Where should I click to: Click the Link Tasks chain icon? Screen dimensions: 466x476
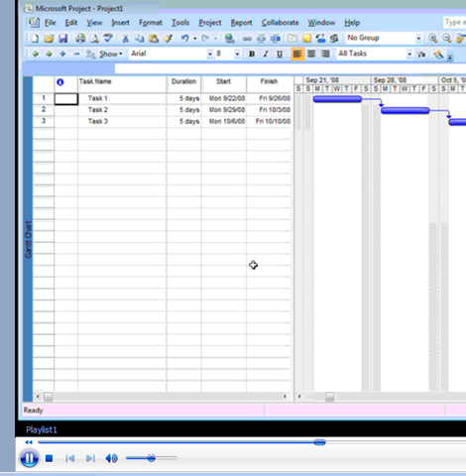pos(247,39)
